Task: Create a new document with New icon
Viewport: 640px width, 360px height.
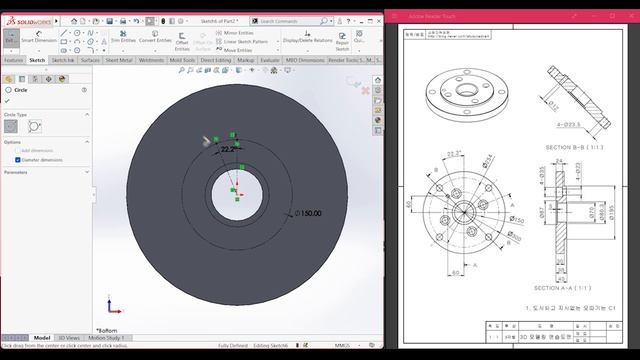Action: 83,21
